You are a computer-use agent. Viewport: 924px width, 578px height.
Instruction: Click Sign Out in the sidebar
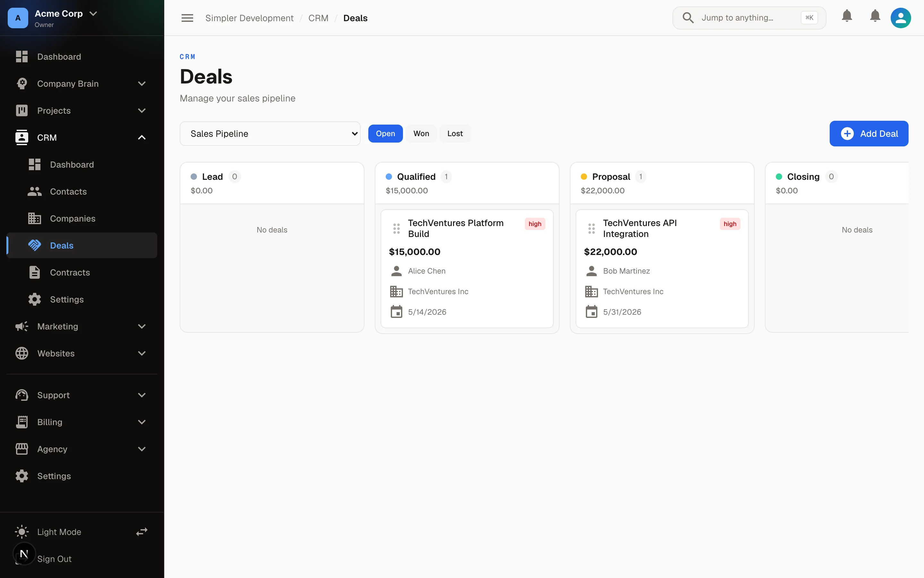(54, 559)
